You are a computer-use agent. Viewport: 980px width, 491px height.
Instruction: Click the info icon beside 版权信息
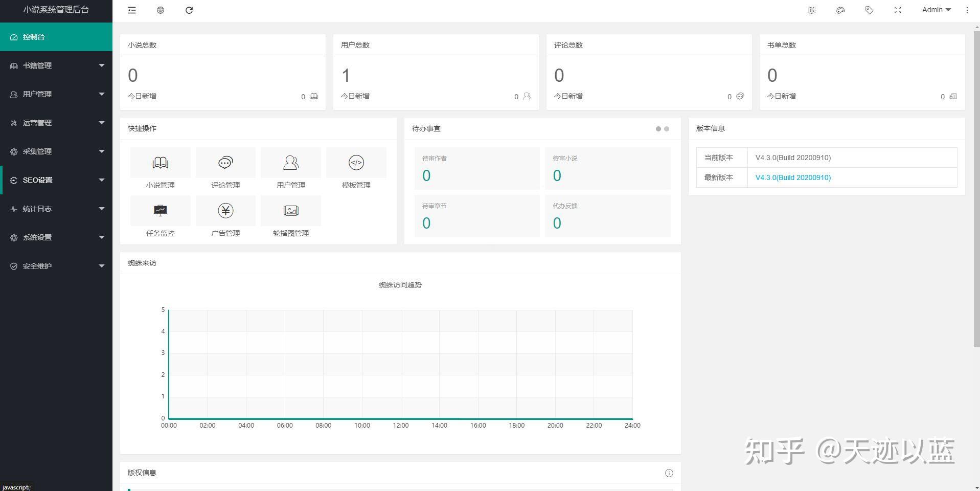669,473
